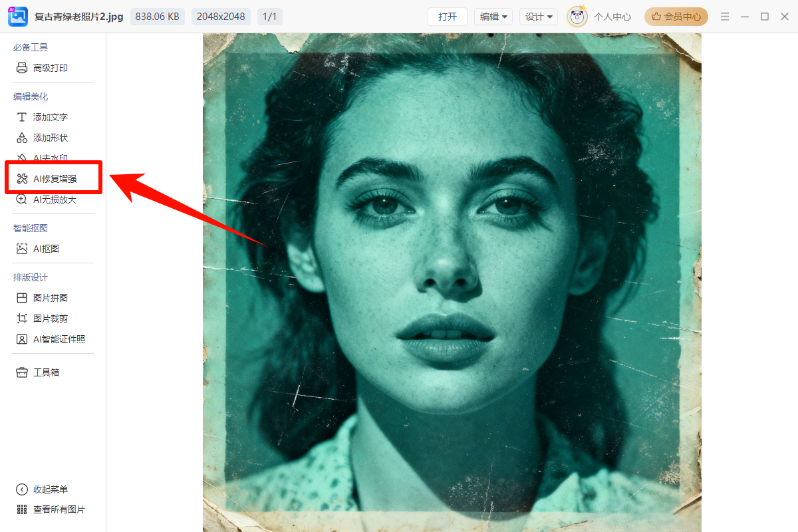Expand the 编辑 dropdown menu

tap(493, 17)
